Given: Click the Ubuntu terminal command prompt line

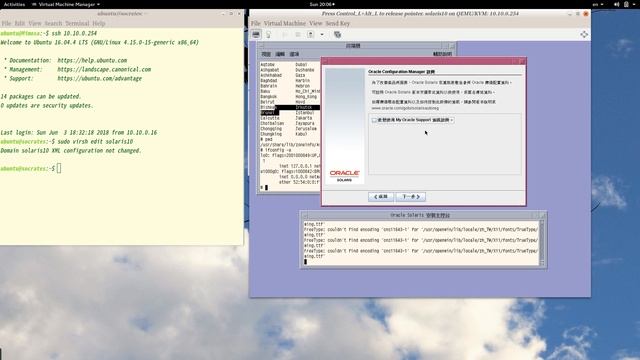Looking at the screenshot, I should [31, 169].
